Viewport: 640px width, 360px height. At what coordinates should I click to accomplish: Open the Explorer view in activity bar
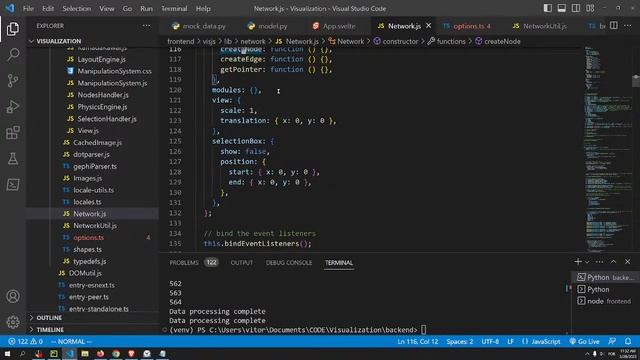tap(13, 29)
